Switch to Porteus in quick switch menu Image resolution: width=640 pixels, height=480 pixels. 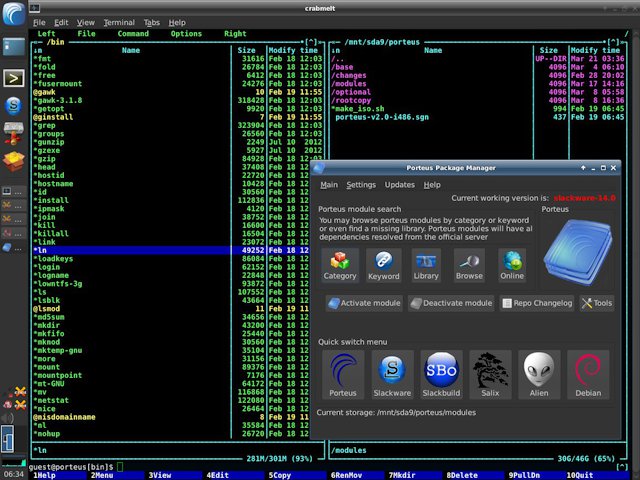tap(343, 375)
